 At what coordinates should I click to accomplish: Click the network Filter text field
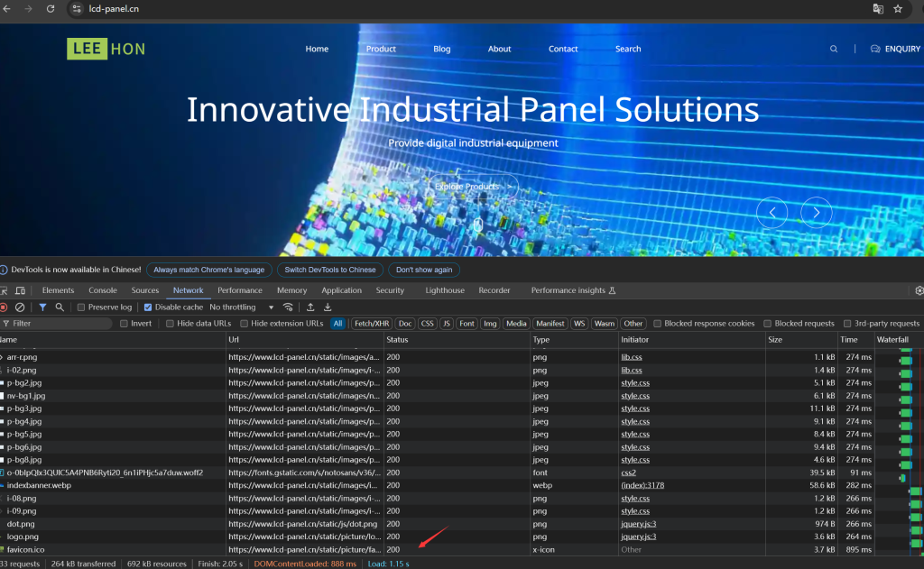tap(59, 324)
